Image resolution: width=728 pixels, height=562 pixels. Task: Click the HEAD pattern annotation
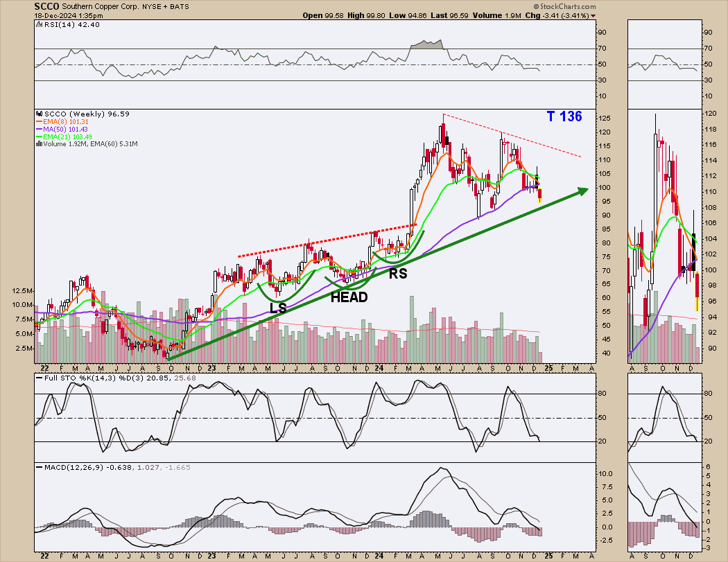(349, 297)
